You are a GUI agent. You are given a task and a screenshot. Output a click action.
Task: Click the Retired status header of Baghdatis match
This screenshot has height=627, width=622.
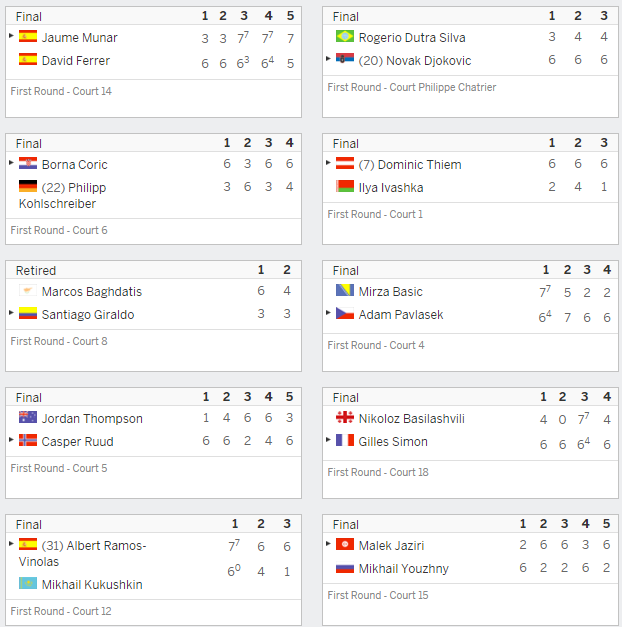[x=36, y=271]
